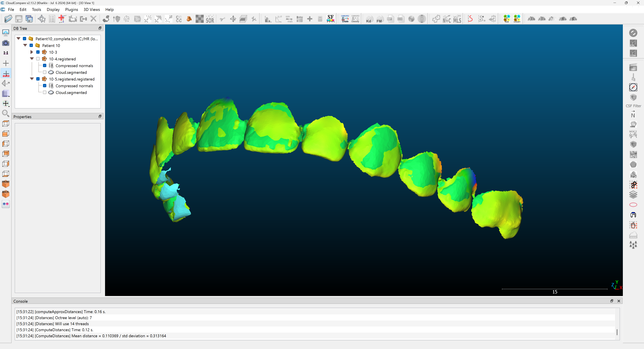
Task: Open the Plugins menu
Action: point(71,10)
